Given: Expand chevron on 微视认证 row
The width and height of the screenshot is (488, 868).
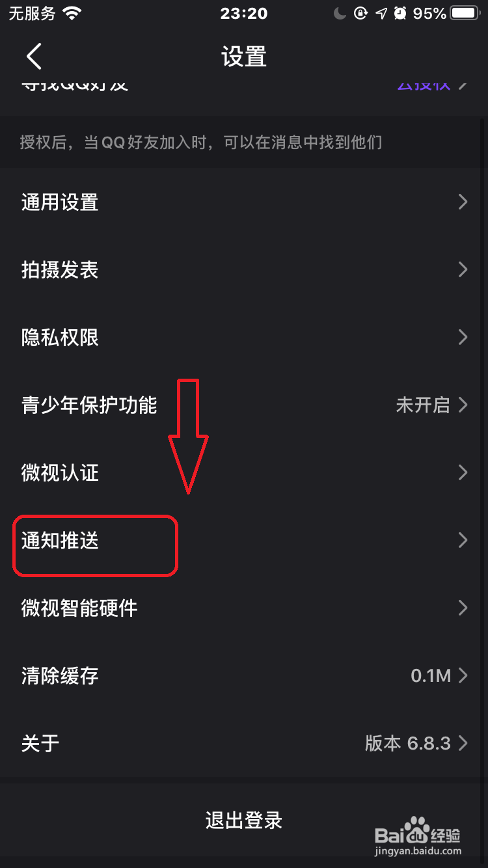Looking at the screenshot, I should click(463, 472).
